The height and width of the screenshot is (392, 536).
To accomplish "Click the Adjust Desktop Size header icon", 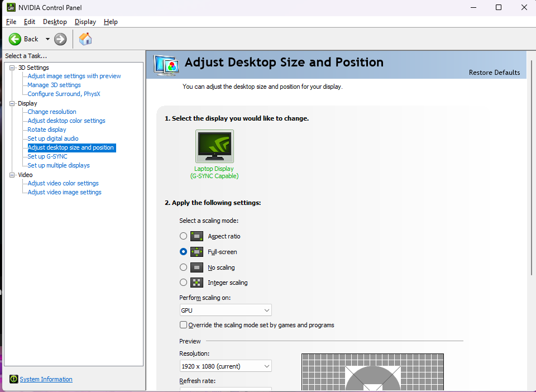I will [x=166, y=65].
